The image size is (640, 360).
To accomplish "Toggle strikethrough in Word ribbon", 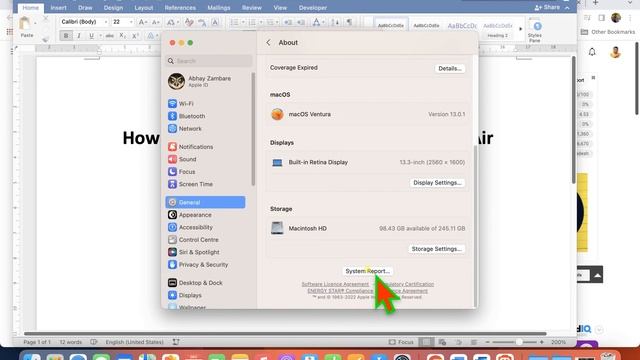I will 109,36.
